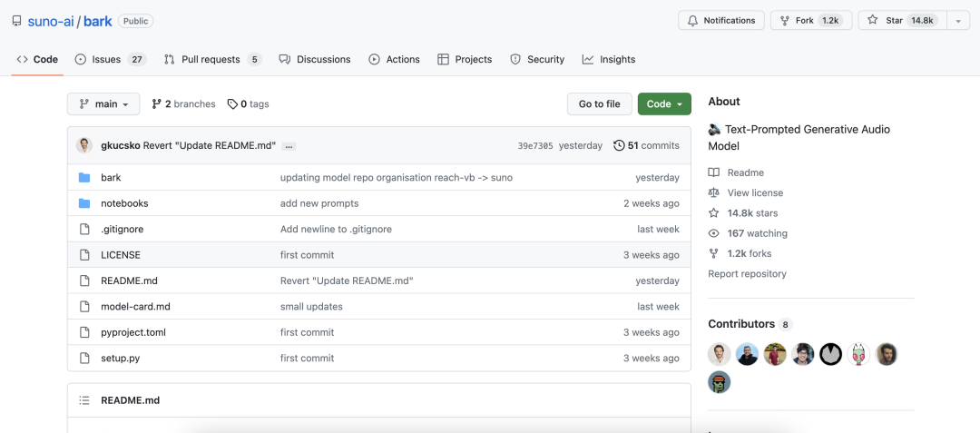The height and width of the screenshot is (433, 980).
Task: Click the Notifications bell button
Action: tap(721, 21)
